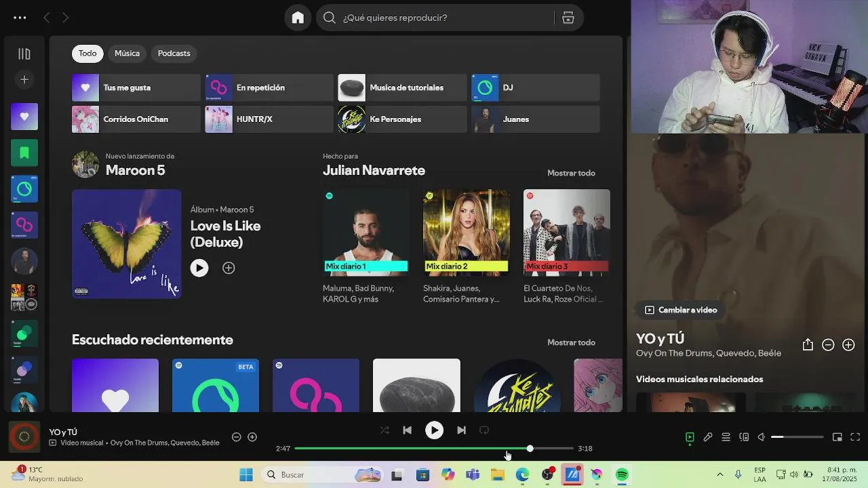Open Liked Songs in sidebar
Screen dimensions: 868x488
point(24,117)
